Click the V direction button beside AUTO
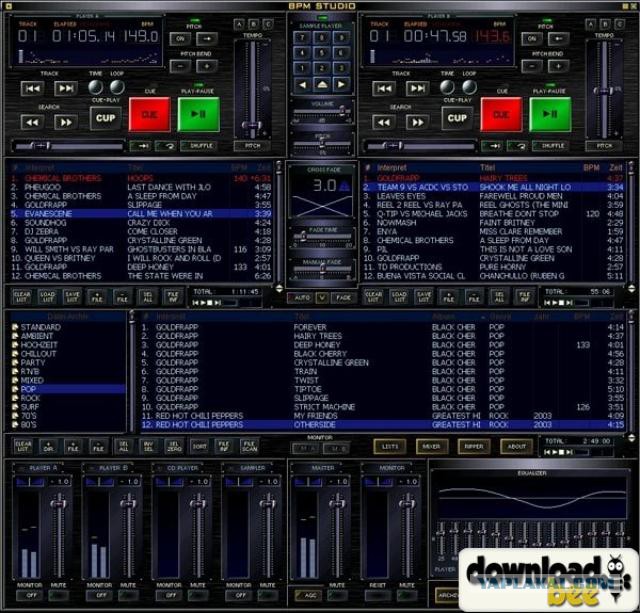 coord(322,298)
